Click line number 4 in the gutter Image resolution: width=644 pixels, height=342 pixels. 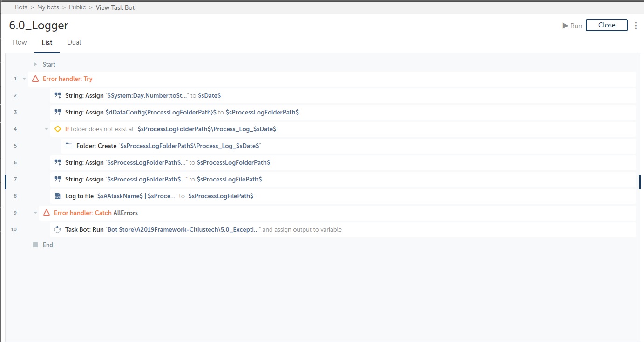[15, 129]
